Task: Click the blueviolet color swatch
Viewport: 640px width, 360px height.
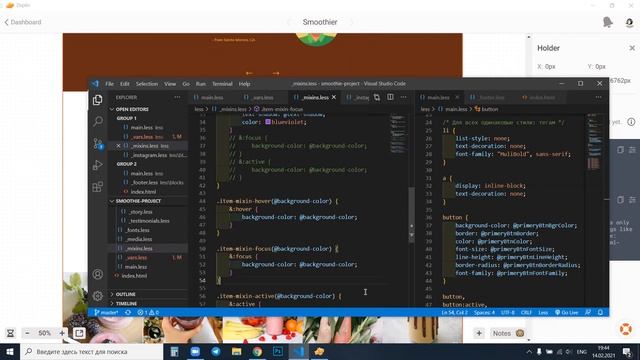Action: click(268, 122)
